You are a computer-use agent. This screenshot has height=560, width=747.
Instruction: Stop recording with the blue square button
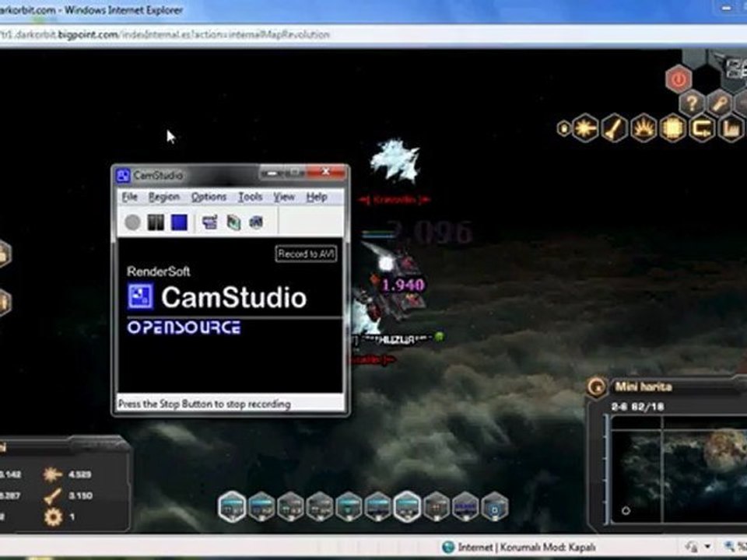point(179,222)
